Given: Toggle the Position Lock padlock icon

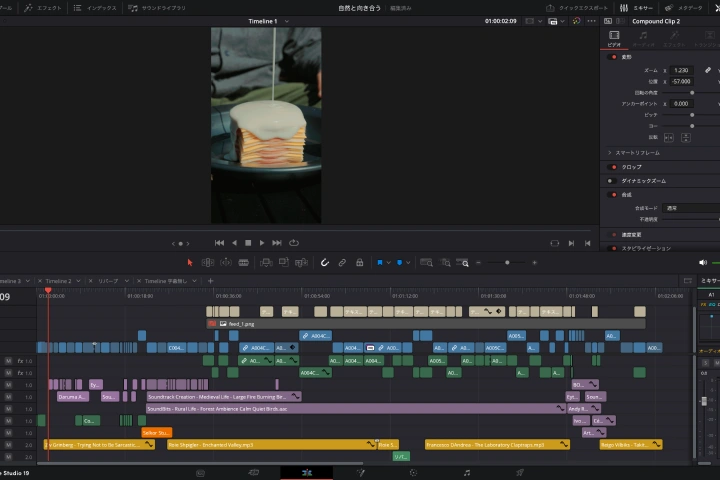Looking at the screenshot, I should click(x=360, y=262).
